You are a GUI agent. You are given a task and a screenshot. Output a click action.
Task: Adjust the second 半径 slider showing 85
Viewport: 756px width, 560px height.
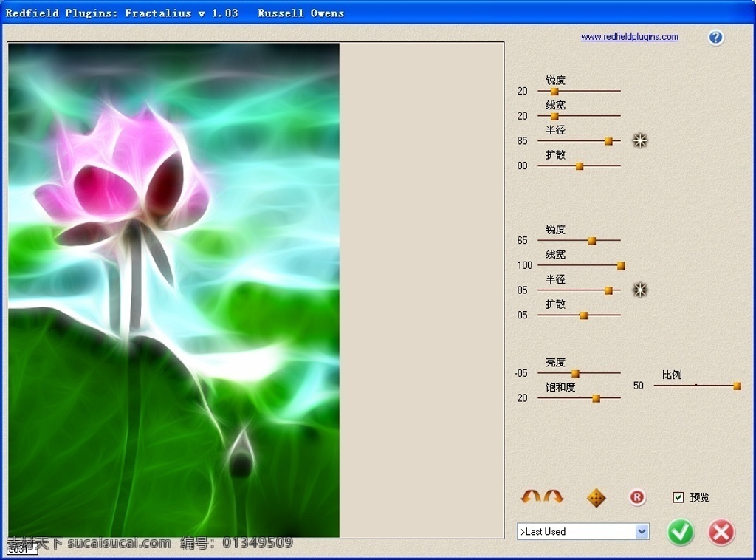click(579, 290)
